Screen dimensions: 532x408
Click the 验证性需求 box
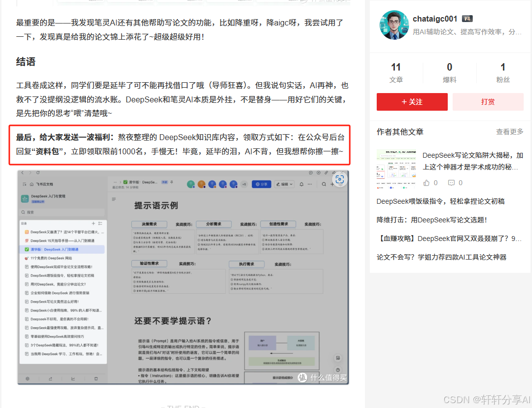point(149,264)
